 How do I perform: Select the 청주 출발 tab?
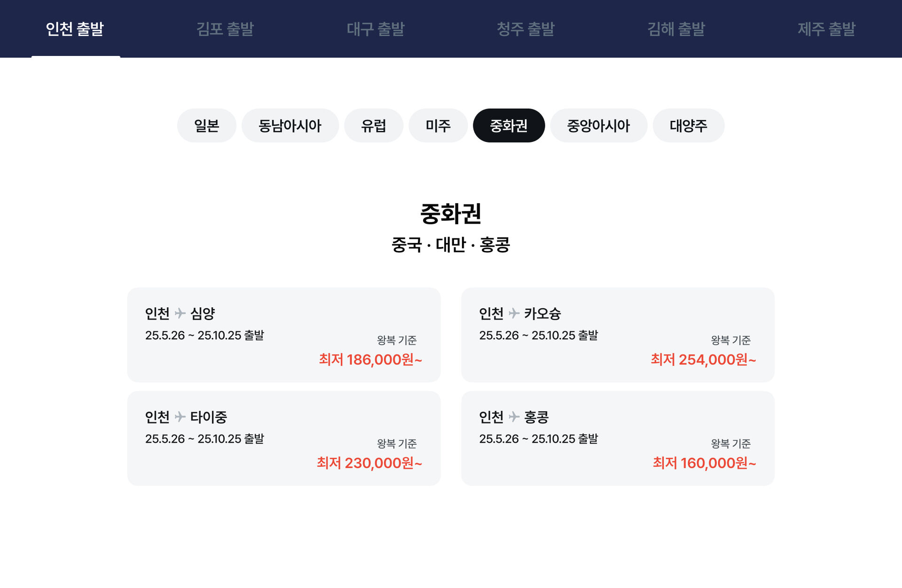pos(526,29)
